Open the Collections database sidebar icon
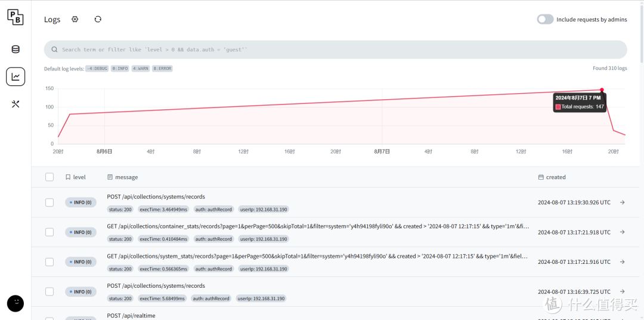 tap(15, 50)
